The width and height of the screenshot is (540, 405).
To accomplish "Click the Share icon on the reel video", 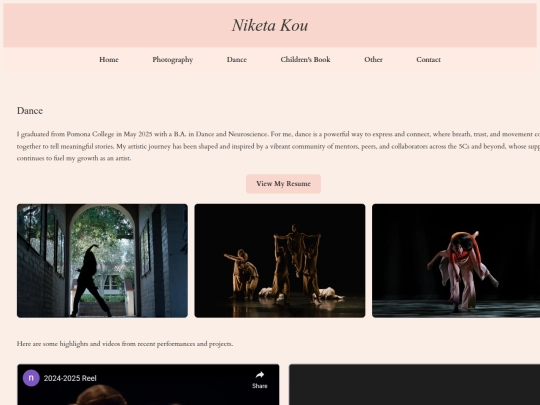I will [260, 380].
